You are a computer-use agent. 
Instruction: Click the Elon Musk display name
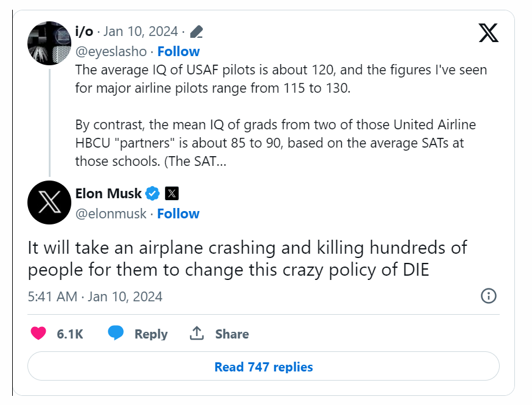pyautogui.click(x=108, y=193)
